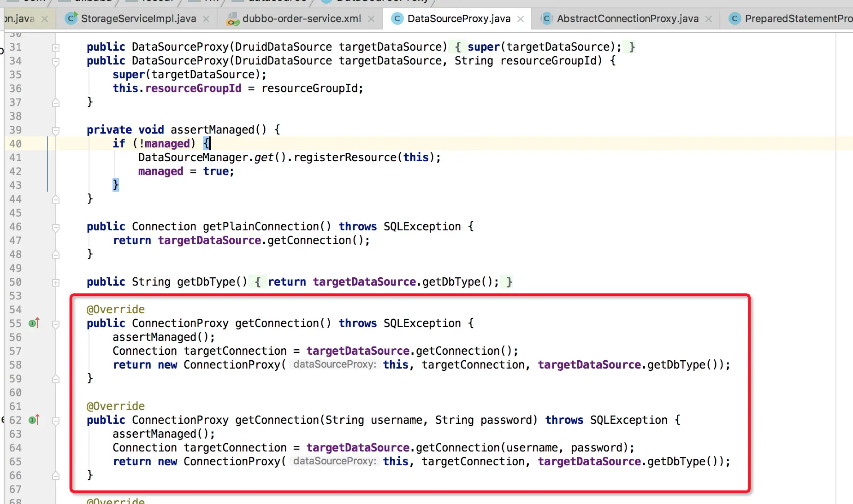Click 'assertManaged();' call on line 63

(x=164, y=434)
